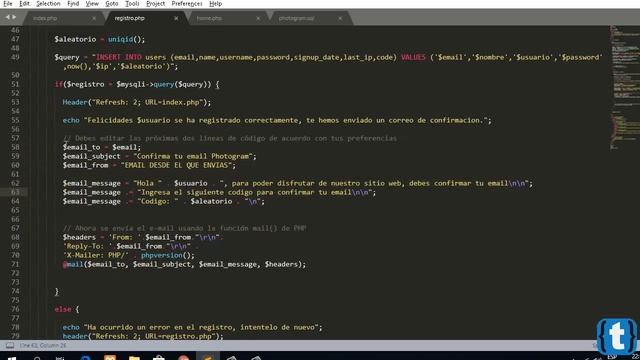This screenshot has width=640, height=360.
Task: Click the $aleatorio = uniqid(); line
Action: 100,39
